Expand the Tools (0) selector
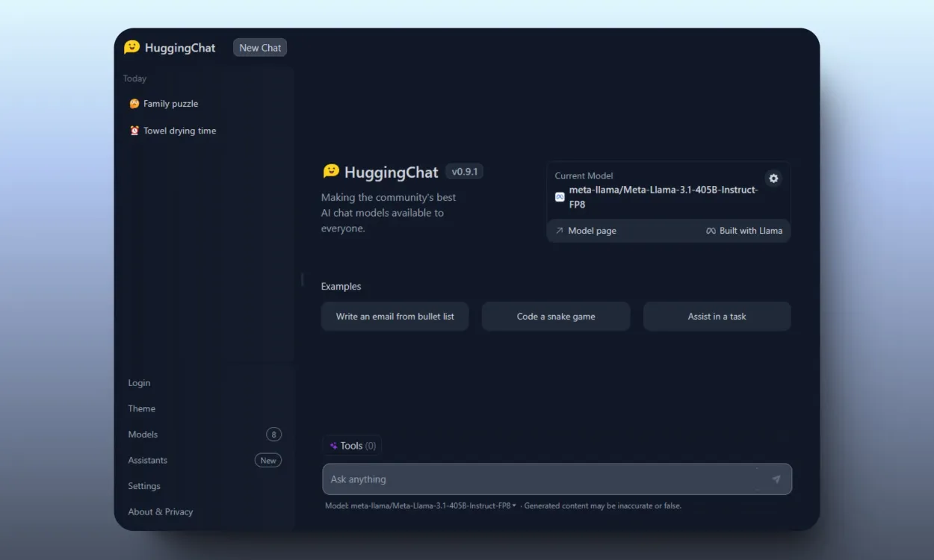The image size is (934, 560). pyautogui.click(x=352, y=446)
